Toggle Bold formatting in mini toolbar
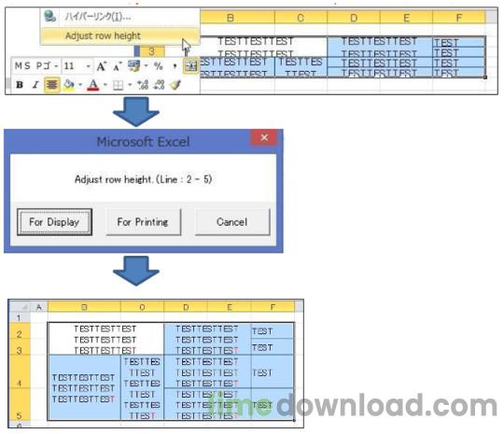 point(20,85)
